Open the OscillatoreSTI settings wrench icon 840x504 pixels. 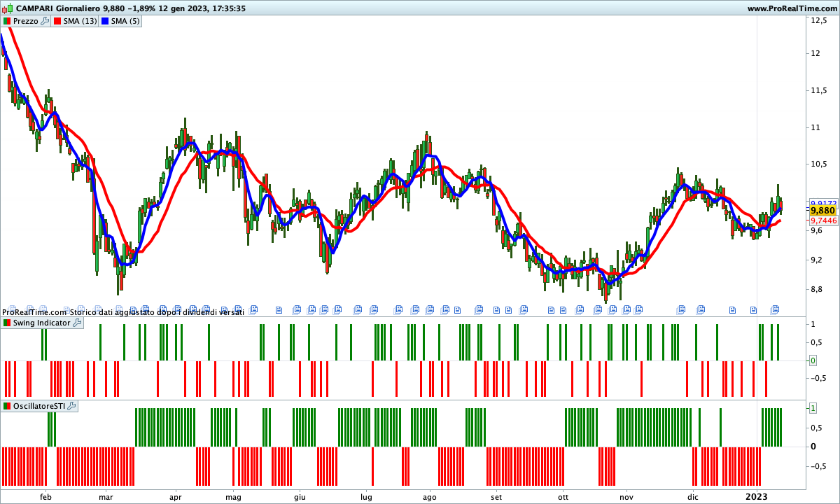tap(71, 406)
